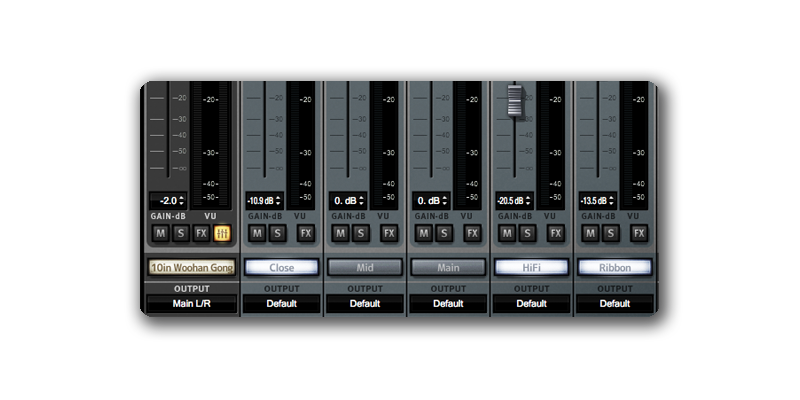Click the 10in Woohan Gong instrument button

coord(191,268)
